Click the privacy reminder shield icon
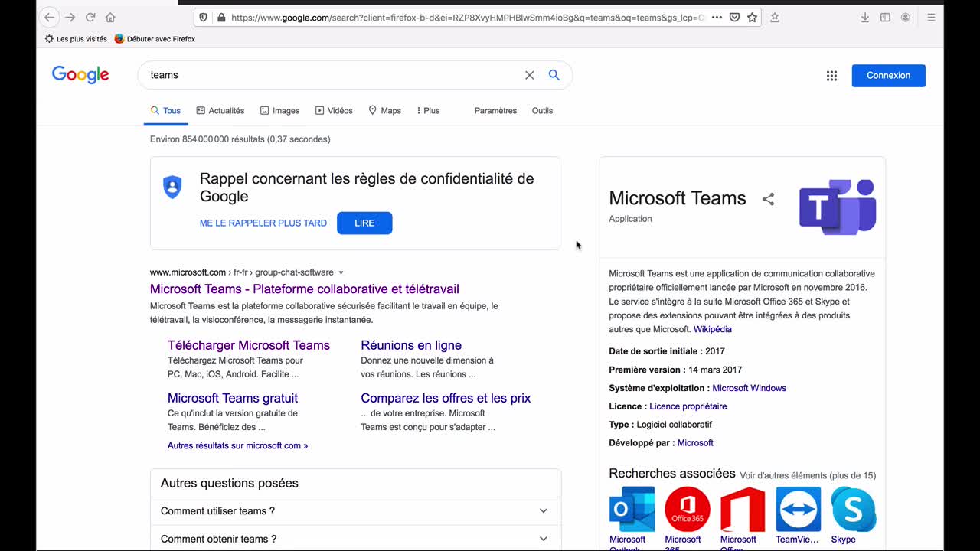 coord(173,187)
